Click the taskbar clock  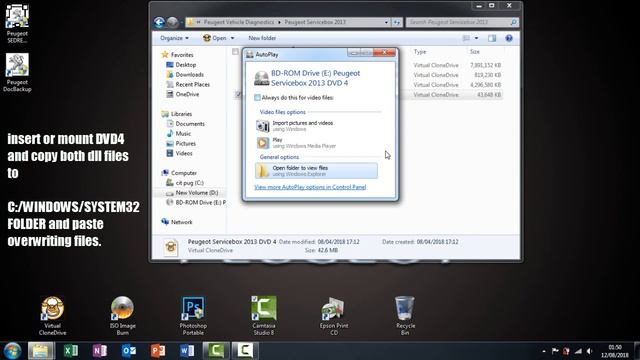coord(615,351)
